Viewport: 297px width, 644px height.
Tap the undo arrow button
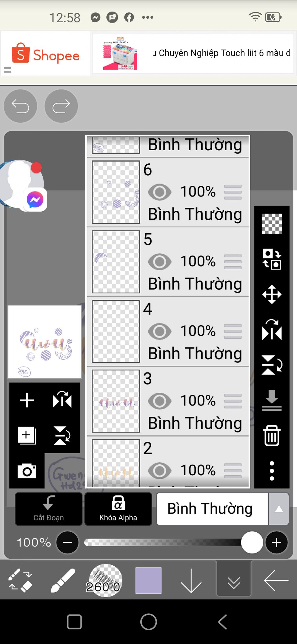20,106
